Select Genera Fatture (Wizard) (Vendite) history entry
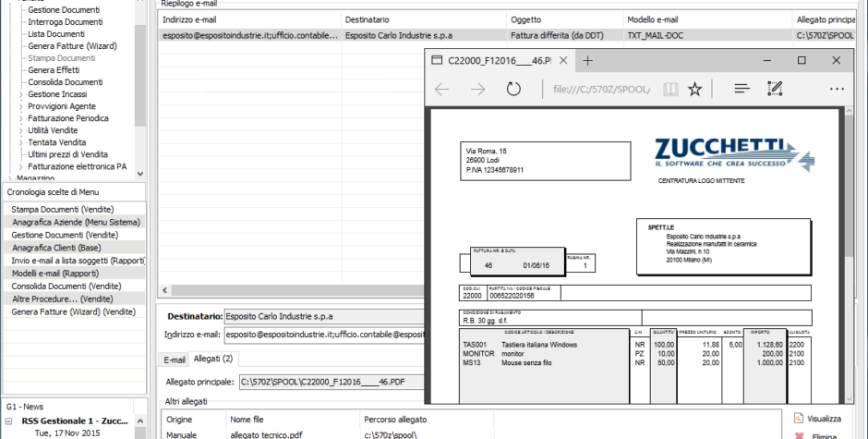The image size is (868, 439). [73, 311]
